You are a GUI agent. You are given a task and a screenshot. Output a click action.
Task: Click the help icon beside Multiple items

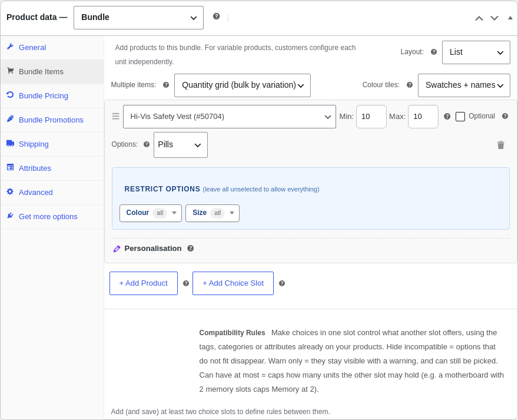point(166,85)
